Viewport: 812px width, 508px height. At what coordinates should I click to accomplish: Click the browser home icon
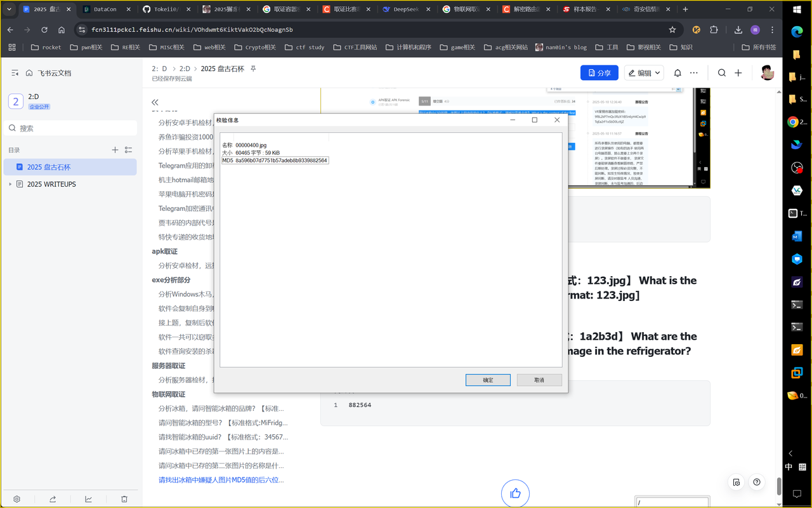[x=62, y=30]
